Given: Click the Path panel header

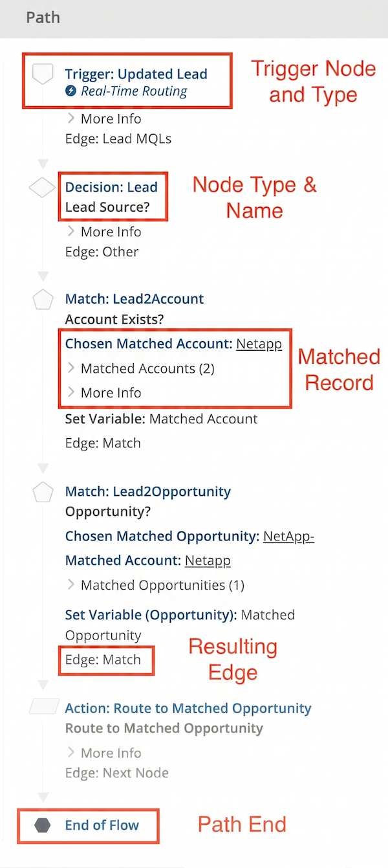Looking at the screenshot, I should coord(43,17).
